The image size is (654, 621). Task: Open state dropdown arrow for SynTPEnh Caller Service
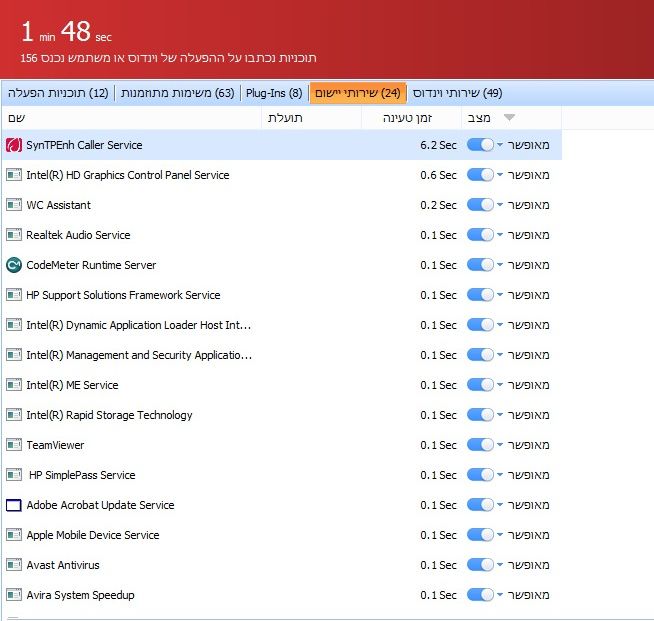tap(500, 145)
